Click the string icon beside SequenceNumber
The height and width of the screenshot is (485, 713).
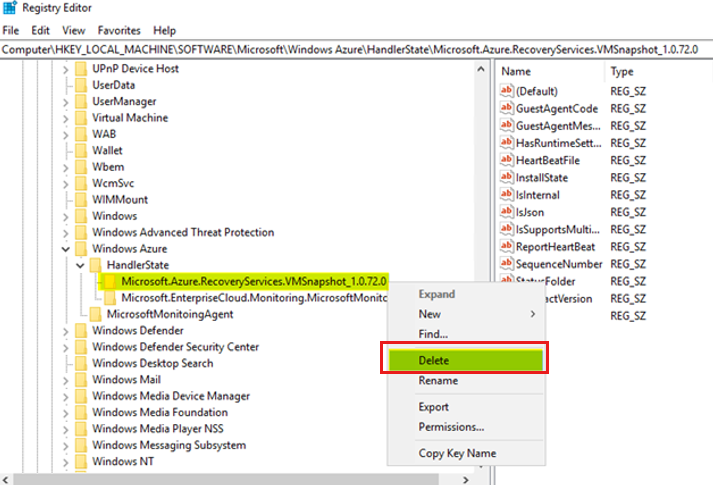point(507,263)
